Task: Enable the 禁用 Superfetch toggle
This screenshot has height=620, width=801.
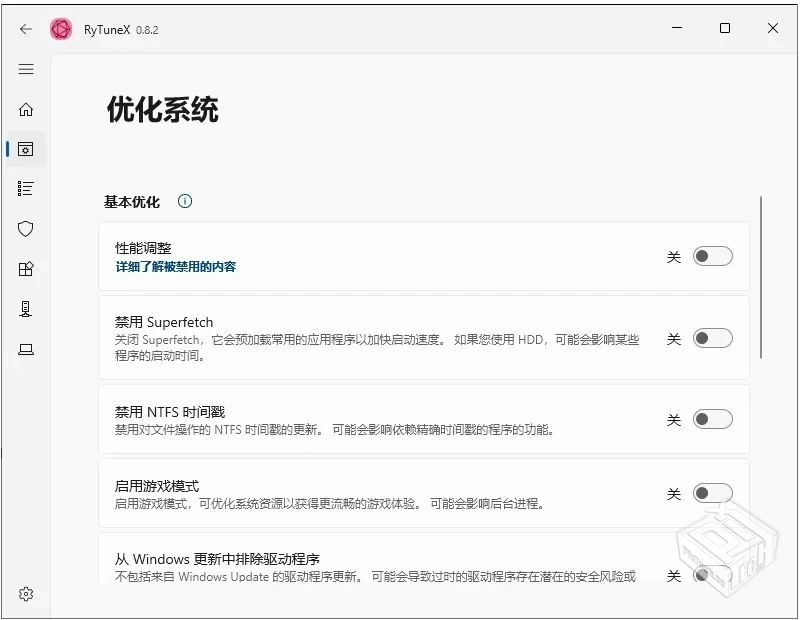Action: 713,340
